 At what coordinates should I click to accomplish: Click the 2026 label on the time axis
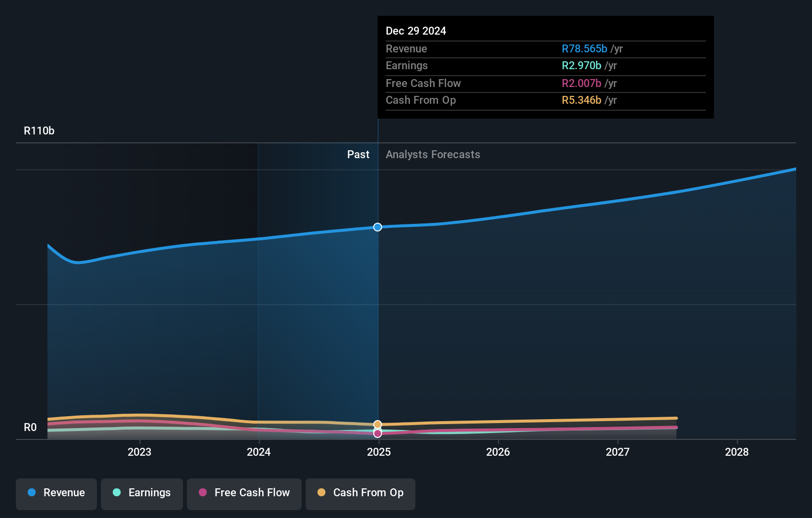[x=498, y=452]
